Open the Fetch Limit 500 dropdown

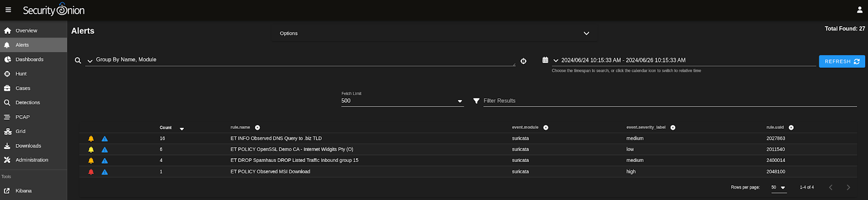(x=403, y=101)
